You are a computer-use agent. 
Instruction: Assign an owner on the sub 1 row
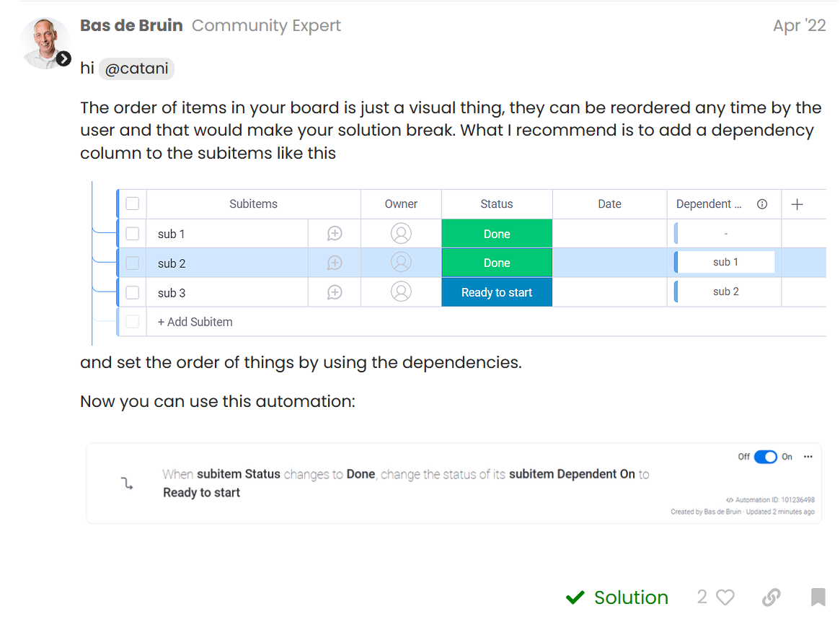(x=401, y=233)
